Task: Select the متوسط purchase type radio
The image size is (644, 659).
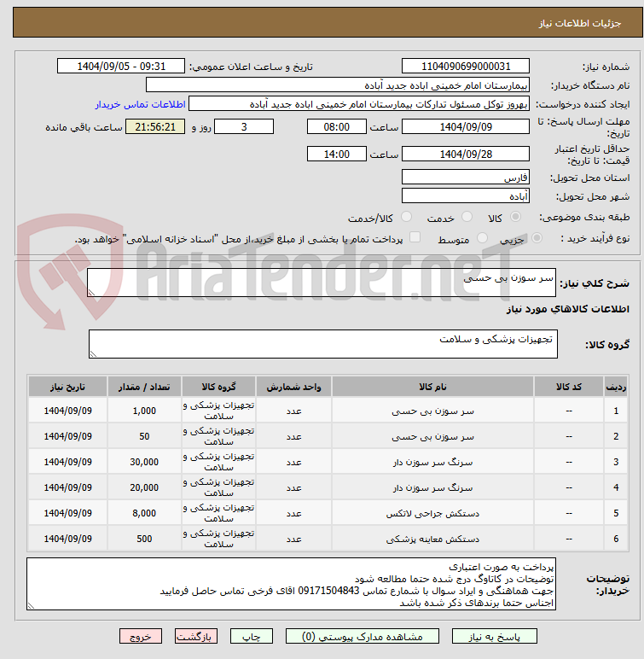Action: point(482,238)
